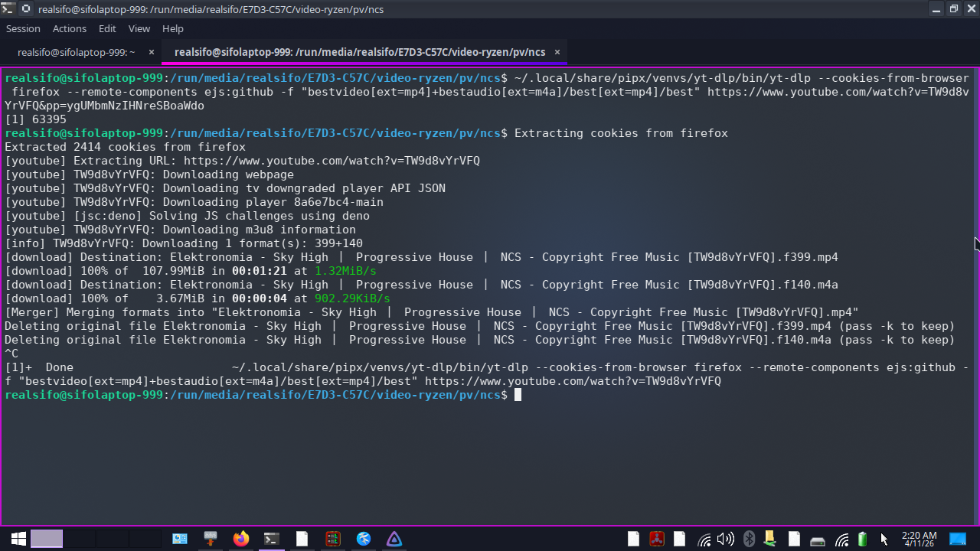980x551 pixels.
Task: Click "Downloading tv downgraded player API JSON" line
Action: click(x=225, y=188)
